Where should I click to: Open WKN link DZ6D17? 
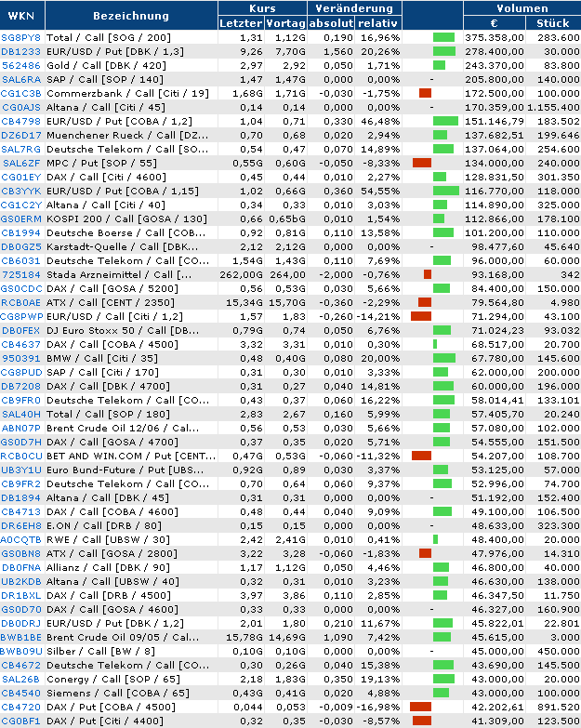pyautogui.click(x=20, y=135)
